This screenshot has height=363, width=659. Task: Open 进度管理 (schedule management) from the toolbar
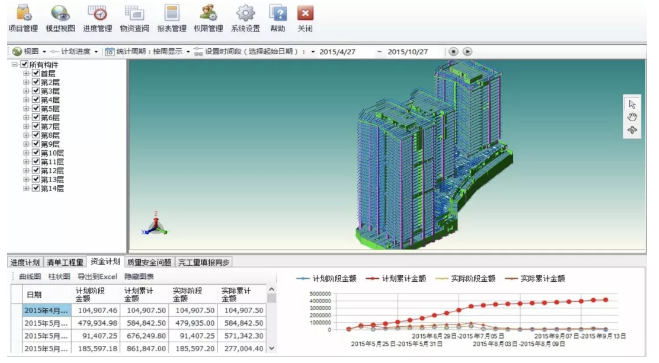(97, 18)
